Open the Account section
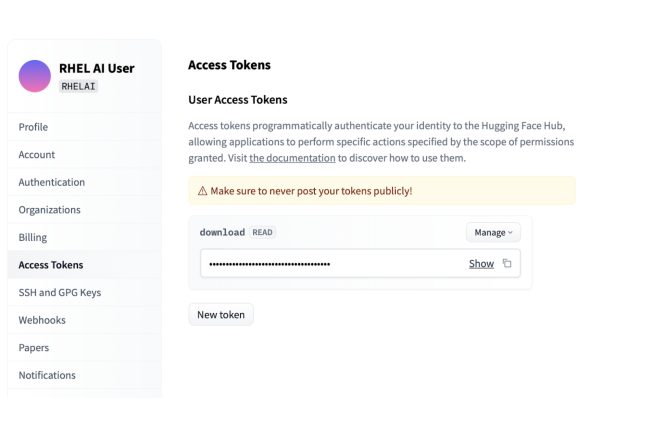The height and width of the screenshot is (433, 650). [x=37, y=155]
